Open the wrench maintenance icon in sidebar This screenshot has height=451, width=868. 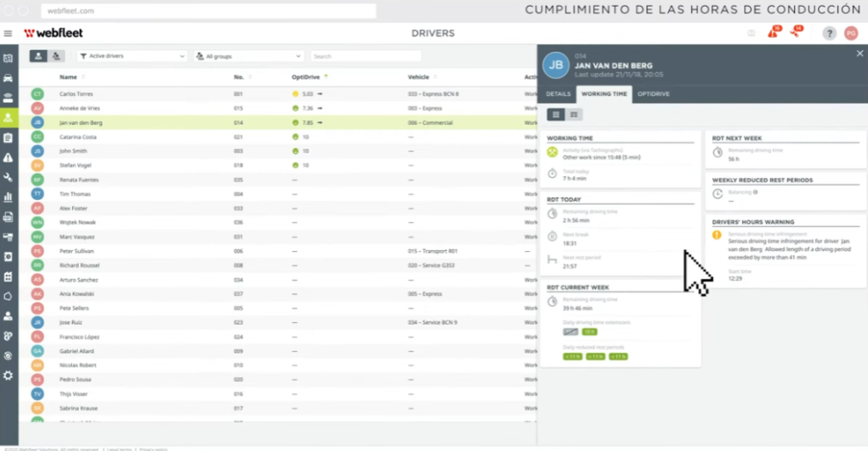(x=8, y=178)
